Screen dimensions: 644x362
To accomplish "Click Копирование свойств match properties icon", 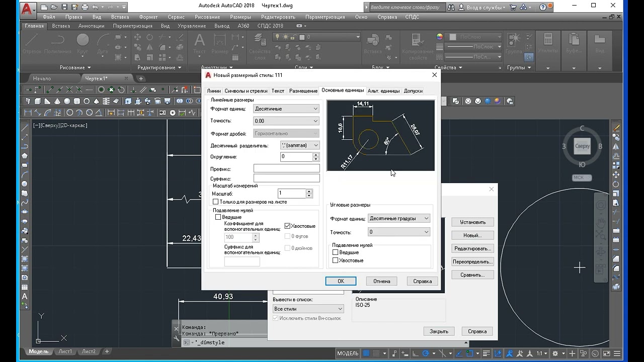I will click(418, 46).
